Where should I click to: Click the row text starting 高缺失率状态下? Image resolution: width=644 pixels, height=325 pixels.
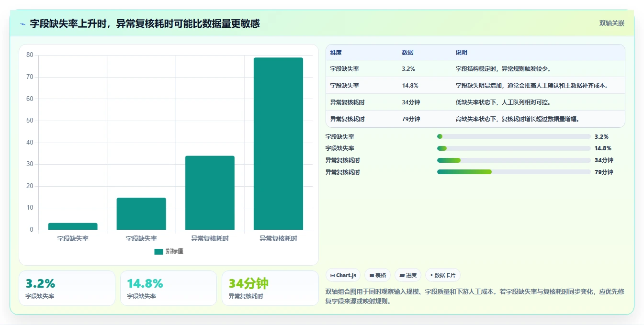519,119
